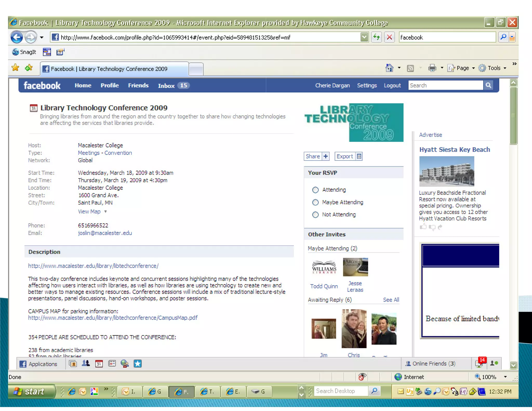The image size is (532, 411).
Task: Open Facebook Applications menu in bottom bar
Action: 38,364
